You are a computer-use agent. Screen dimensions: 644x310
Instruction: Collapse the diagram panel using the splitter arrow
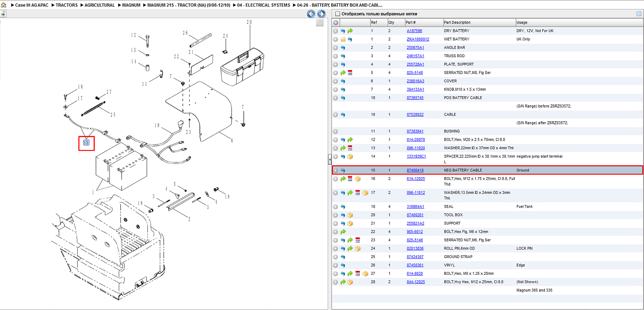pyautogui.click(x=329, y=160)
